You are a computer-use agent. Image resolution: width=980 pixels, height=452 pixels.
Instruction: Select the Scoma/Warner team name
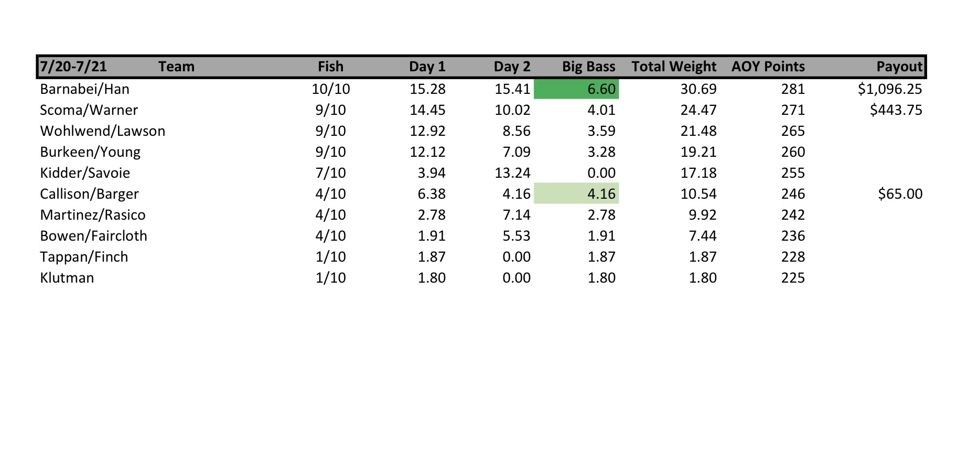pyautogui.click(x=89, y=110)
